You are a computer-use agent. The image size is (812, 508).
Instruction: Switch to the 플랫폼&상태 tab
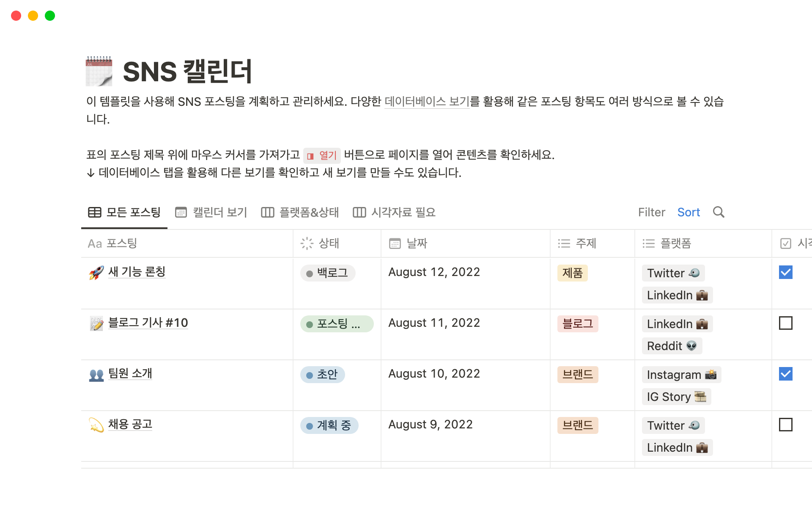tap(300, 212)
